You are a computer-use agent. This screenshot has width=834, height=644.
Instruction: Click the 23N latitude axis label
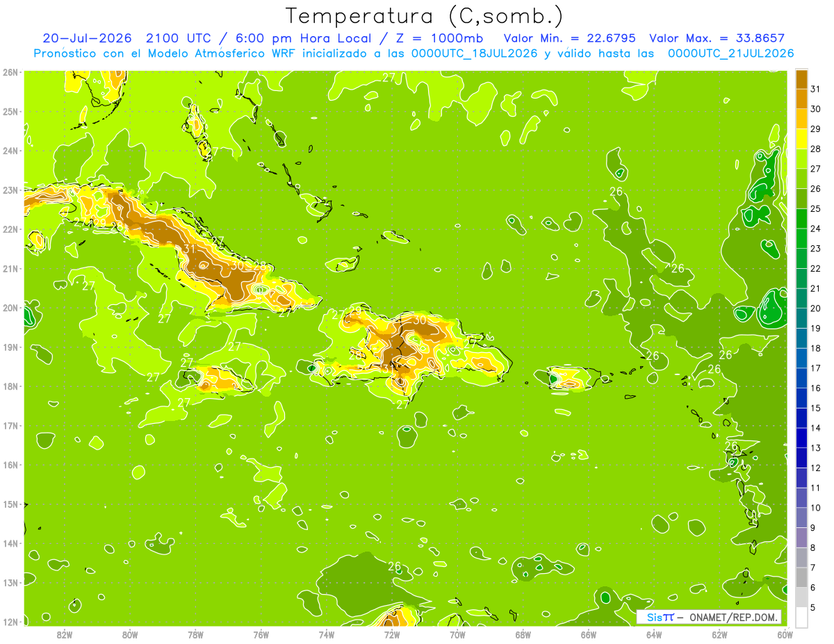10,190
